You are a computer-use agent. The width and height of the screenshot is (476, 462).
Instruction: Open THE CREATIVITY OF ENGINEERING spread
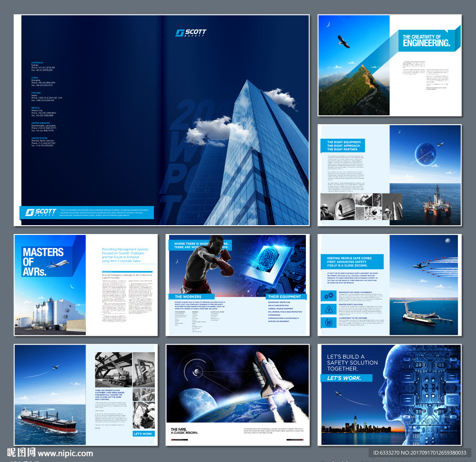pos(390,65)
